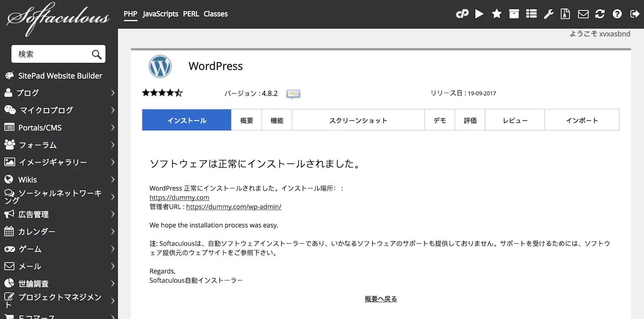The width and height of the screenshot is (644, 319).
Task: Select the PERL menu item
Action: [191, 14]
